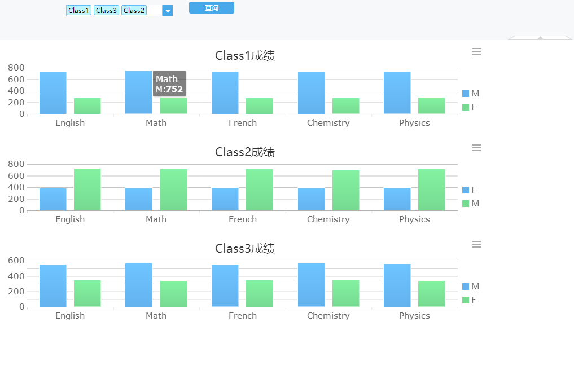Click the blue M French bar in Class3 chart
This screenshot has width=574, height=392.
[x=225, y=286]
